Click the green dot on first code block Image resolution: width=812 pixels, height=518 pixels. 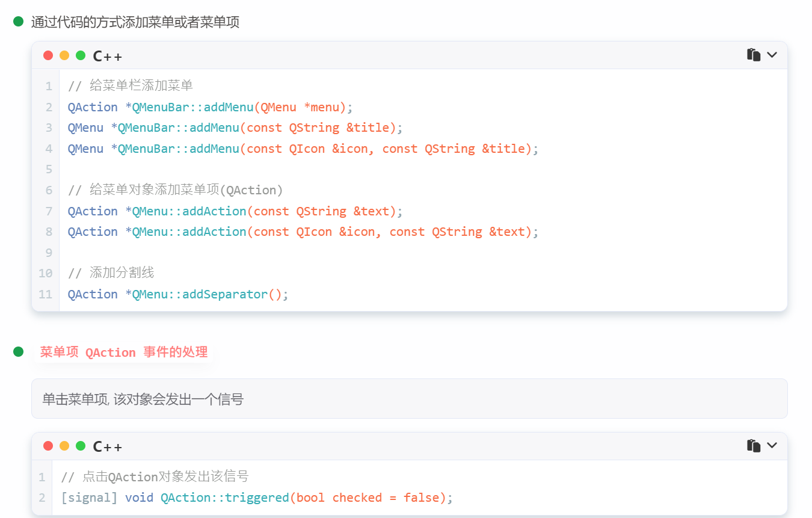(81, 55)
